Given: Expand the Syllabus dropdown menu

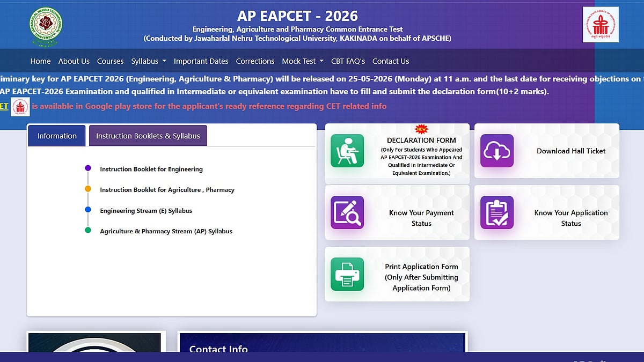Looking at the screenshot, I should coord(149,61).
